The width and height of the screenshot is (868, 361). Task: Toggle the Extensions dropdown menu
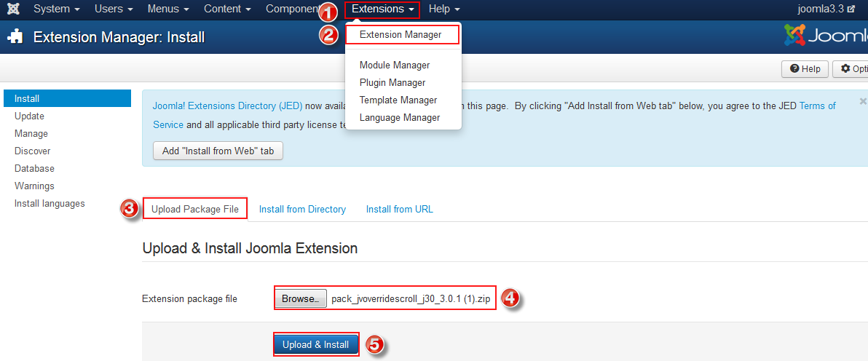(x=382, y=9)
